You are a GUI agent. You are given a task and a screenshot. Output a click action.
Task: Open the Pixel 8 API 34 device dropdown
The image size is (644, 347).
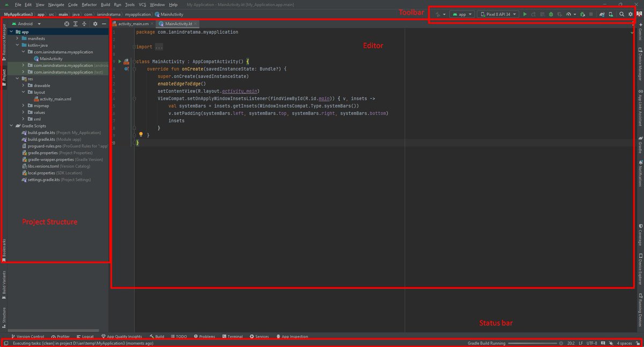(x=498, y=15)
